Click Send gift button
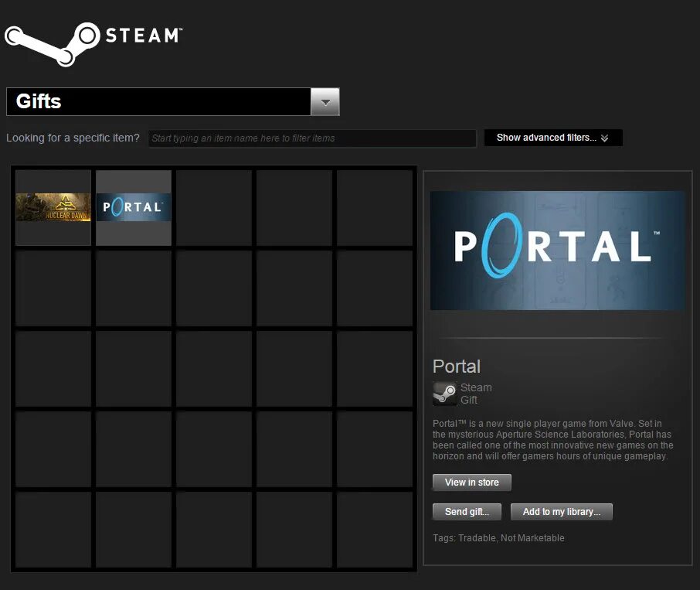 (467, 512)
